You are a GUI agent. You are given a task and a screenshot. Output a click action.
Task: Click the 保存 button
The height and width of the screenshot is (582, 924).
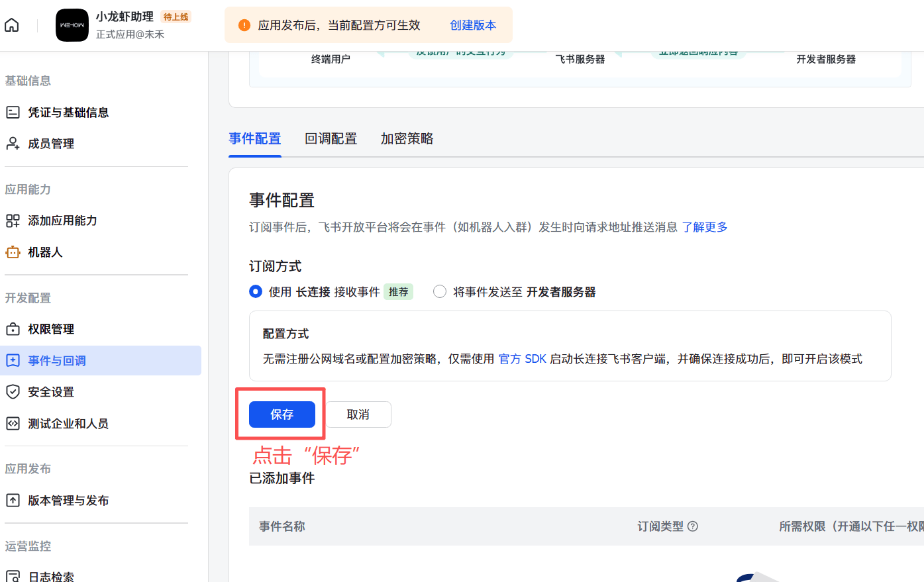click(x=282, y=414)
